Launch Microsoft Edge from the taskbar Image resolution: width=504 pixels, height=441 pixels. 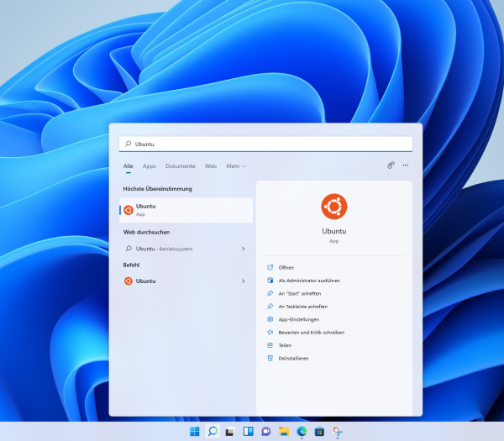point(302,431)
